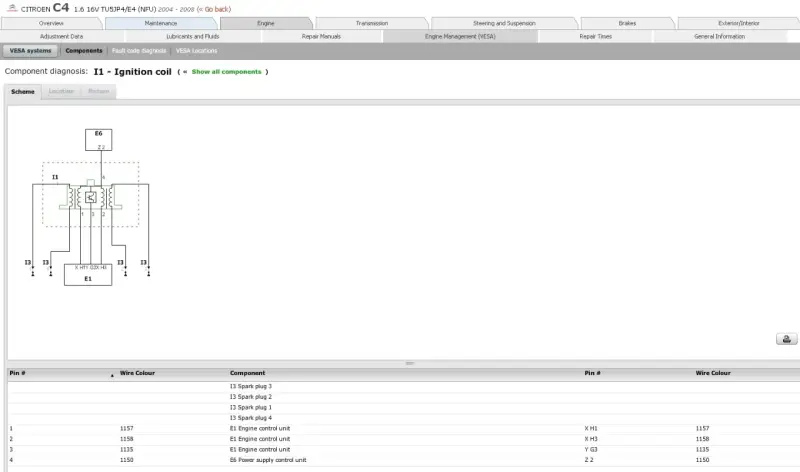The image size is (800, 472).
Task: Open Steering and Suspension tab
Action: click(x=504, y=23)
